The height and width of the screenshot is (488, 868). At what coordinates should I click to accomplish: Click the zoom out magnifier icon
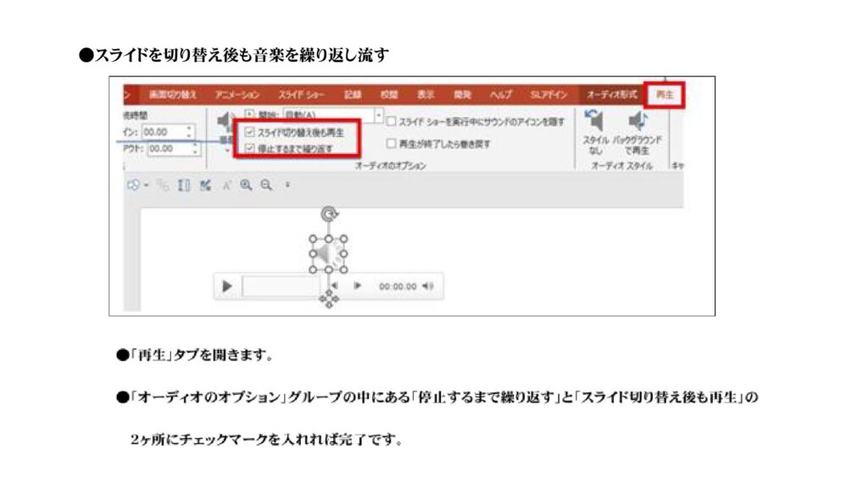pyautogui.click(x=266, y=185)
